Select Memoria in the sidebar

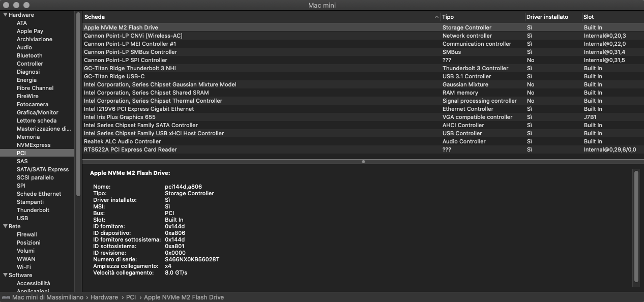coord(28,137)
